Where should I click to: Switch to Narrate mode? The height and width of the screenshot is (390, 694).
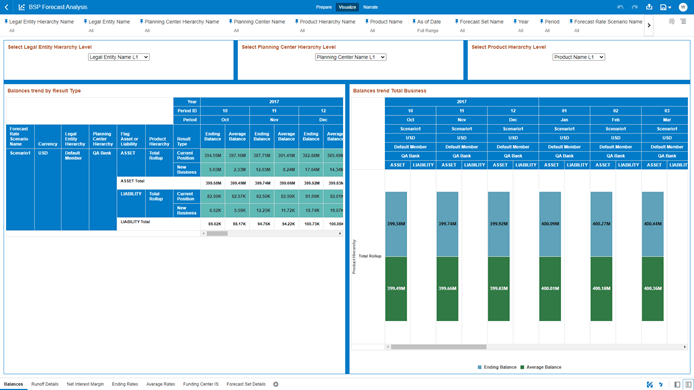tap(370, 7)
